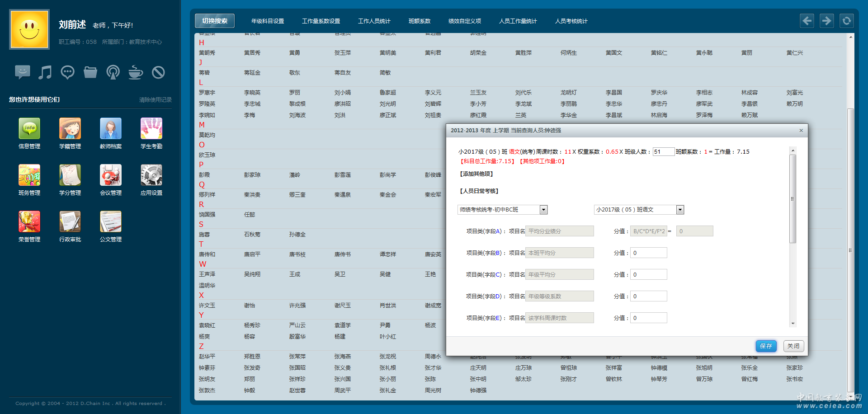Click the dialog's vertical scrollbar down arrow
This screenshot has height=414, width=868.
point(793,324)
